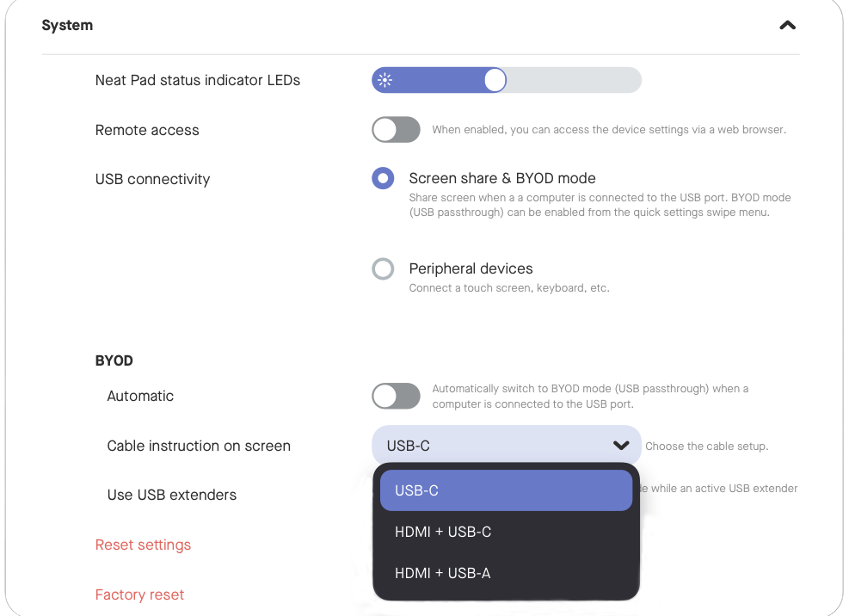Click Neat Pad status indicator LEDs label

(x=198, y=80)
